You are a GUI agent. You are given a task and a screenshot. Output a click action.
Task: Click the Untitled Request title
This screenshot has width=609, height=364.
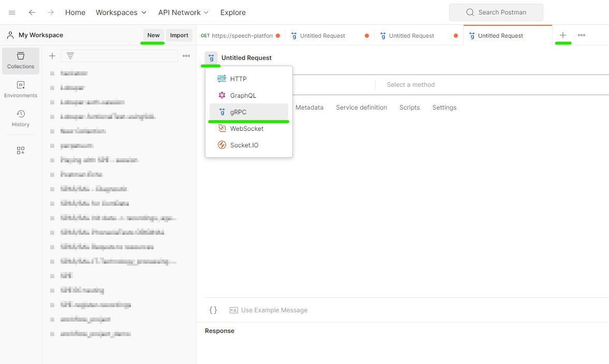coord(246,58)
